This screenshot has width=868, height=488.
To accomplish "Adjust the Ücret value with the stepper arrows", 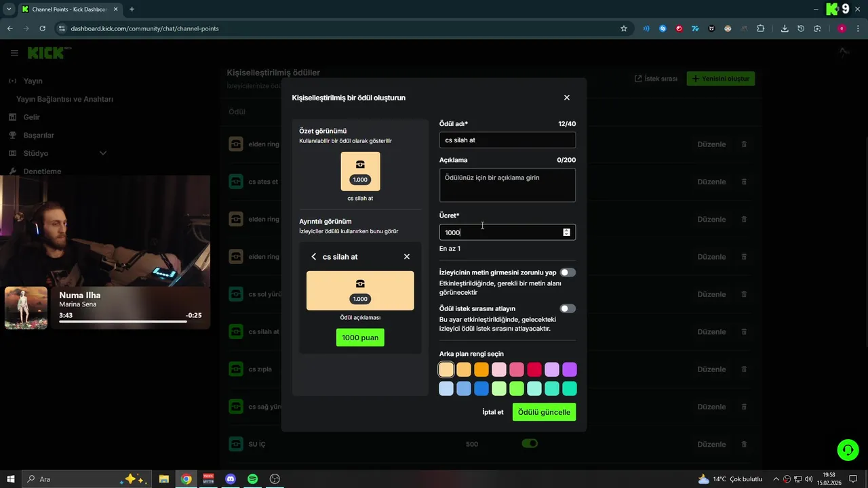I will (x=566, y=232).
